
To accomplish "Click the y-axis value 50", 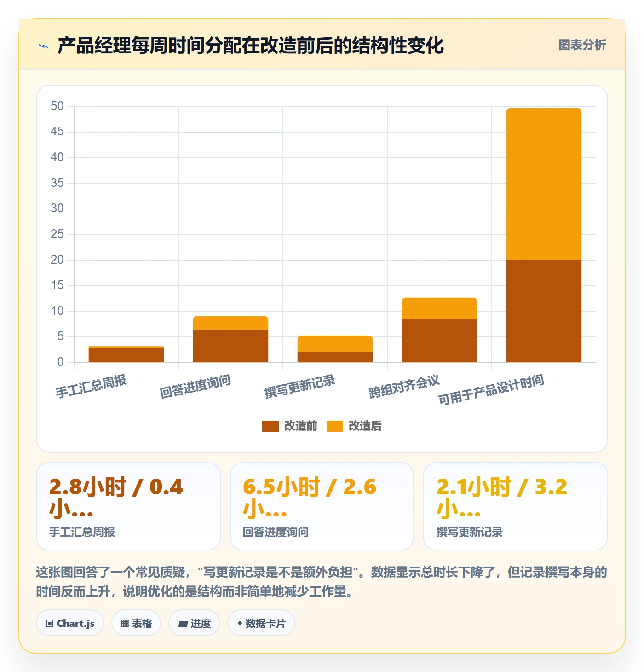I will click(x=57, y=106).
